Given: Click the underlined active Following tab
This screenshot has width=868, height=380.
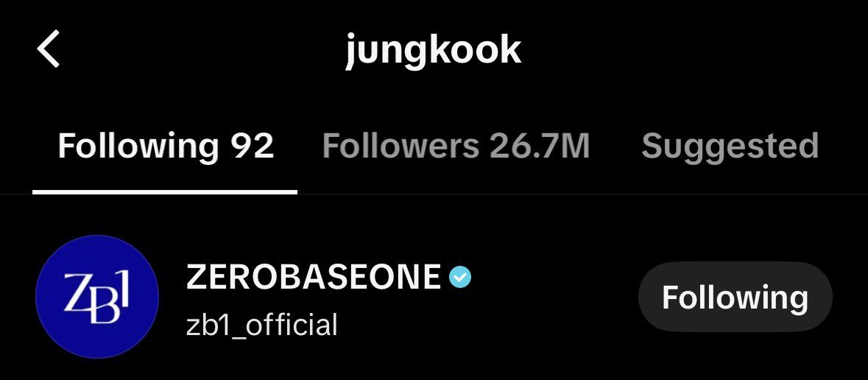Looking at the screenshot, I should point(166,146).
